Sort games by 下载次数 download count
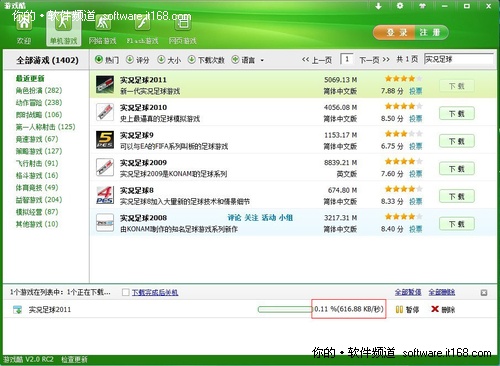The image size is (500, 366). tap(206, 60)
